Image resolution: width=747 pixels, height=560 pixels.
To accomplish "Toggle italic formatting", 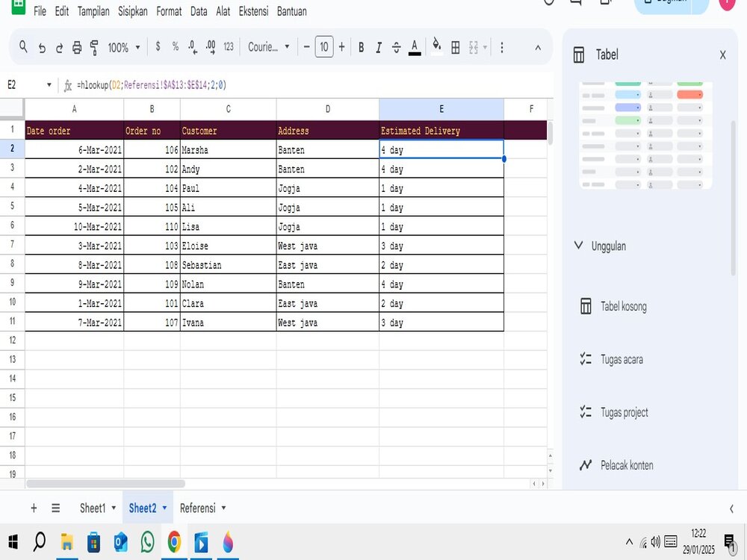I will (x=379, y=47).
